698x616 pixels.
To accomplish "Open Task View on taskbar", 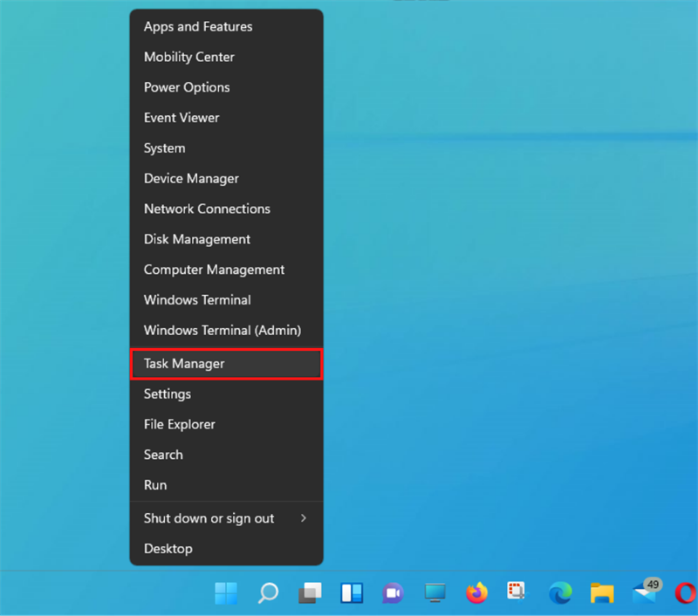I will tap(310, 592).
